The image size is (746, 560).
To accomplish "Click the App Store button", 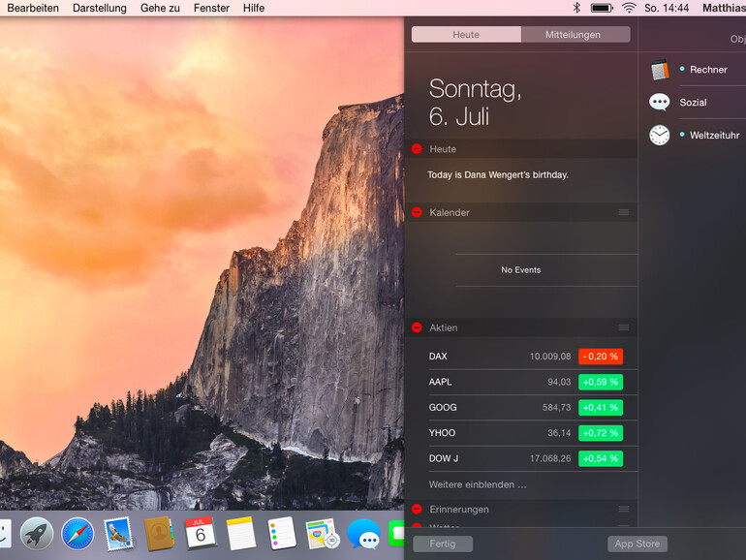I will click(x=637, y=544).
